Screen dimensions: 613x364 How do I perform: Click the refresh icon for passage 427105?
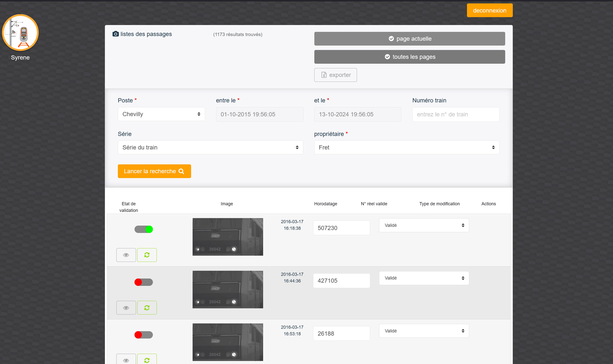tap(147, 308)
